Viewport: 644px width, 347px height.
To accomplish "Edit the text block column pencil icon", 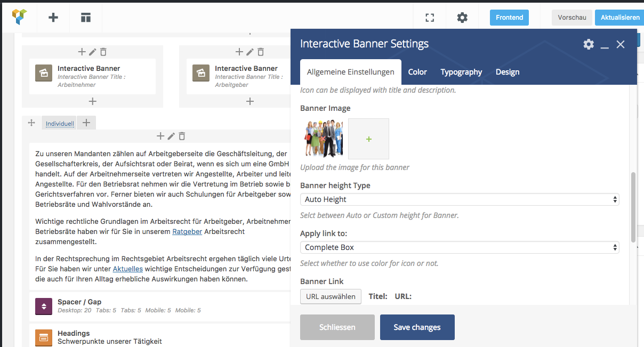I will coord(171,136).
